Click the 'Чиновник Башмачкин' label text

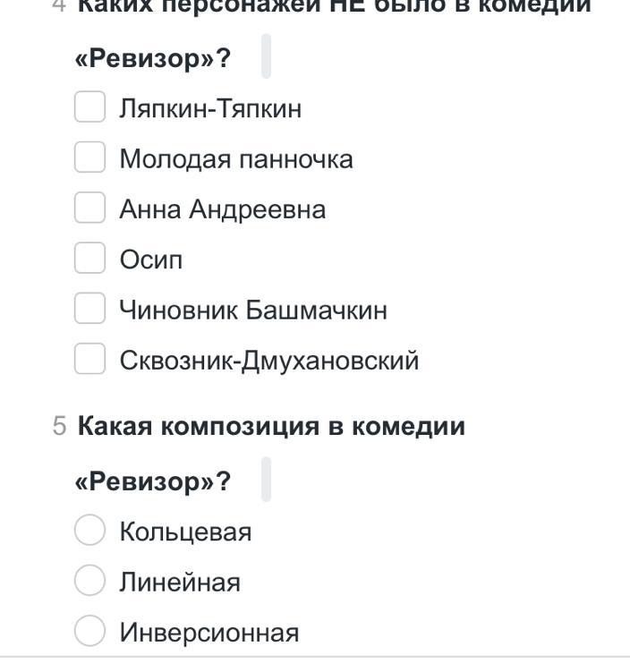253,310
